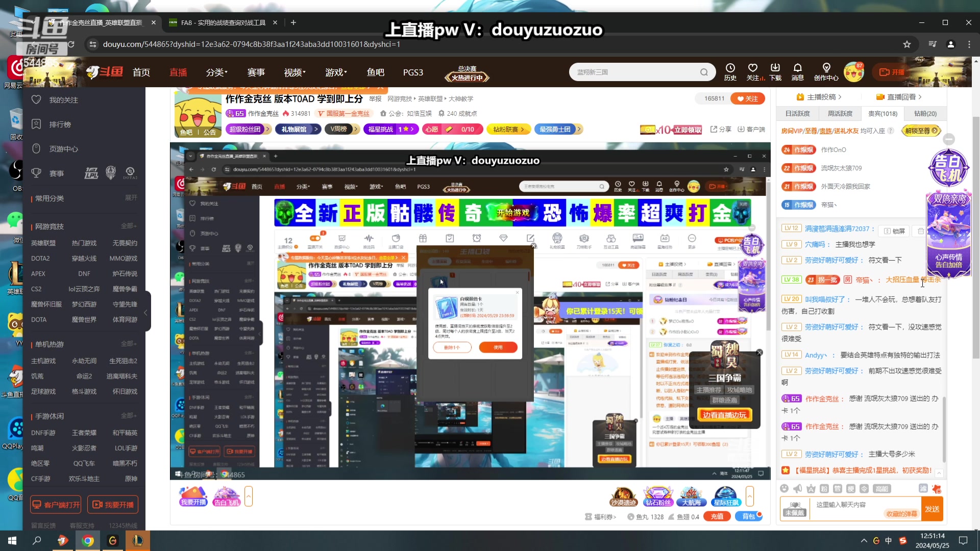Click the Pikachu user avatar in header
Image resolution: width=980 pixels, height=551 pixels.
[854, 72]
